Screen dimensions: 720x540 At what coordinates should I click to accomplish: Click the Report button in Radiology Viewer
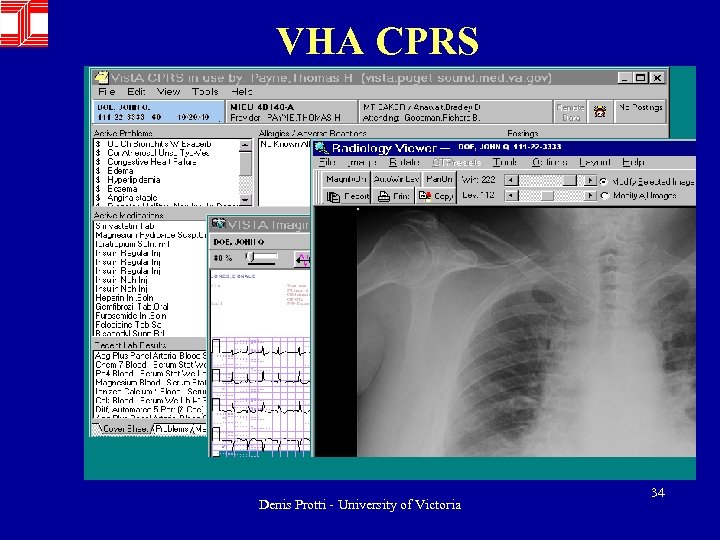(347, 197)
